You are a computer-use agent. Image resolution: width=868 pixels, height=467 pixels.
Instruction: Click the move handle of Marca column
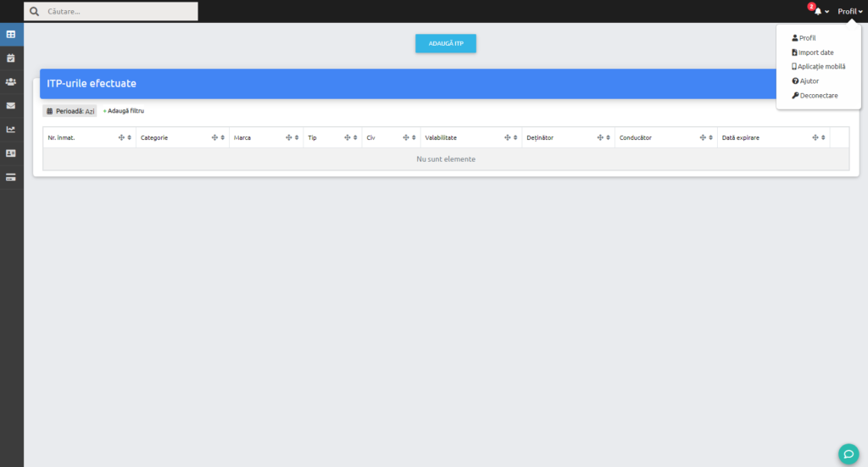[288, 138]
